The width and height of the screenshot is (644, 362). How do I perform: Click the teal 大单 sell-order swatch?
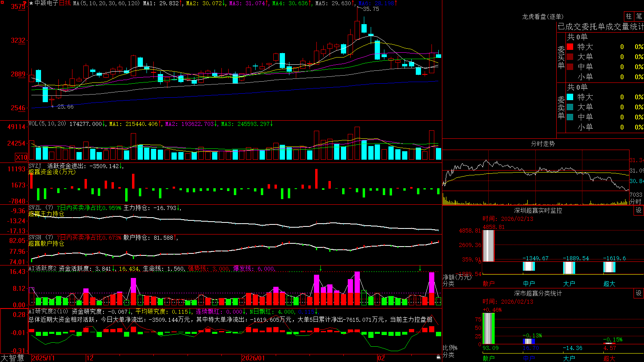[570, 107]
